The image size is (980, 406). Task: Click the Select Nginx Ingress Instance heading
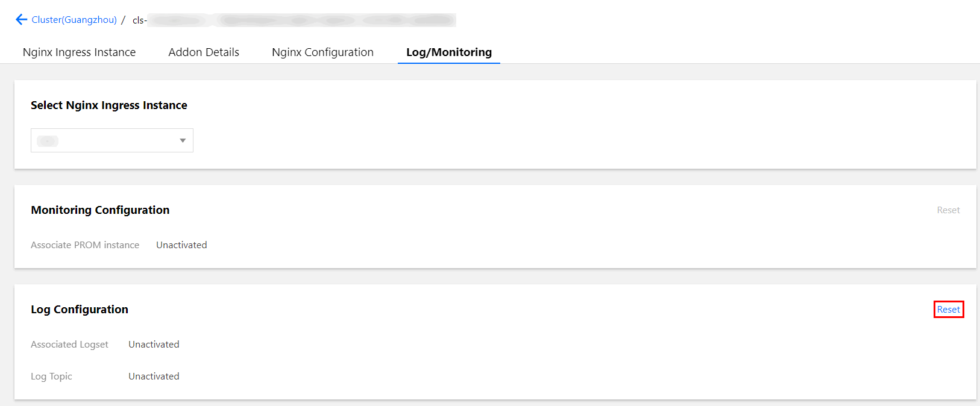tap(109, 105)
